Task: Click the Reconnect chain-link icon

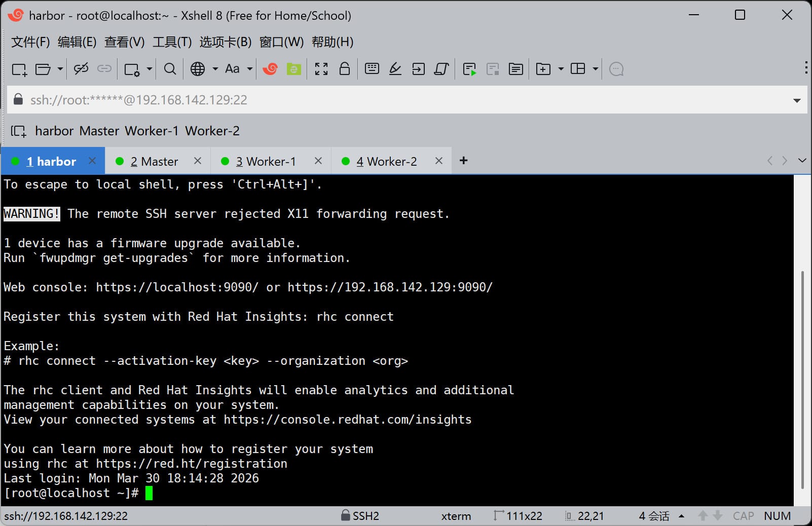Action: [x=104, y=69]
